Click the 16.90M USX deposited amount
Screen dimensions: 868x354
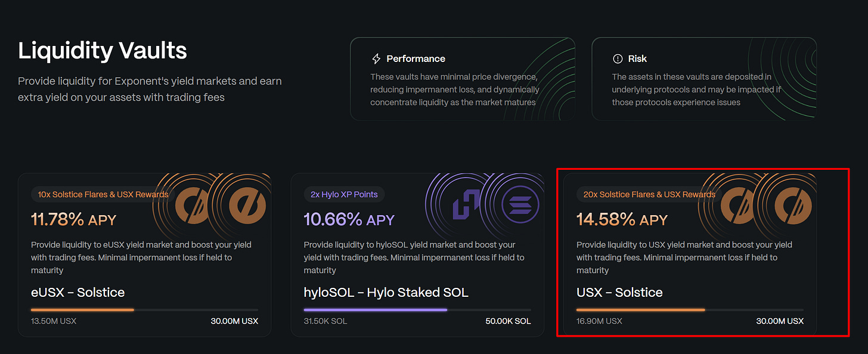coord(599,321)
